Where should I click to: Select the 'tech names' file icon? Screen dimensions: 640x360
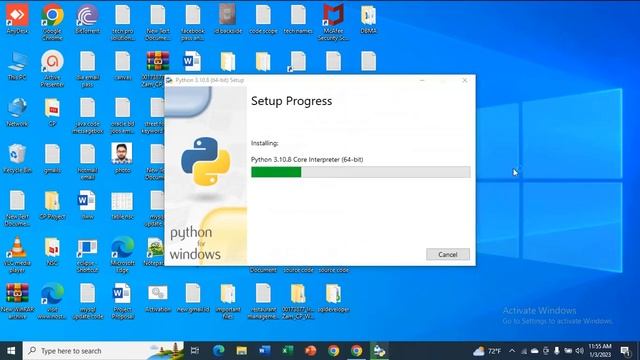point(298,19)
